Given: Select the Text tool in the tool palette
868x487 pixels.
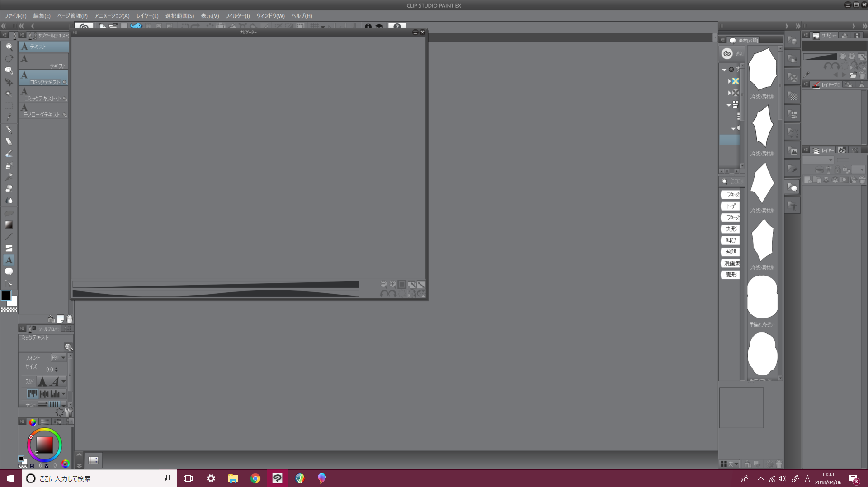Looking at the screenshot, I should pyautogui.click(x=9, y=260).
